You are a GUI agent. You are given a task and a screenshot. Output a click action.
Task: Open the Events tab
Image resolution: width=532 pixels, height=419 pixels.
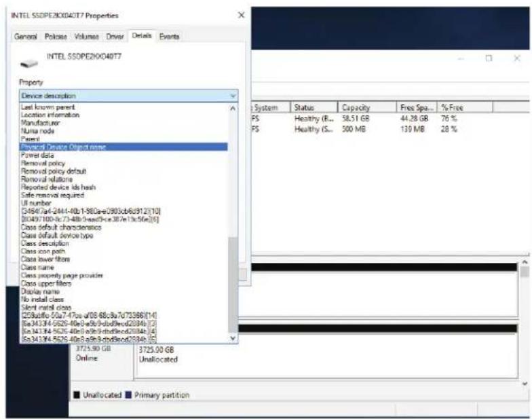click(169, 37)
